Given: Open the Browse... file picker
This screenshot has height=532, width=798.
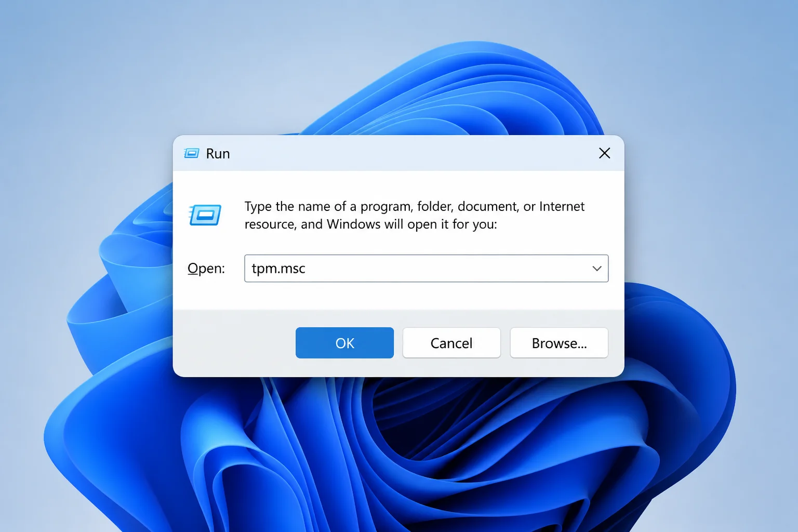Looking at the screenshot, I should (x=559, y=343).
